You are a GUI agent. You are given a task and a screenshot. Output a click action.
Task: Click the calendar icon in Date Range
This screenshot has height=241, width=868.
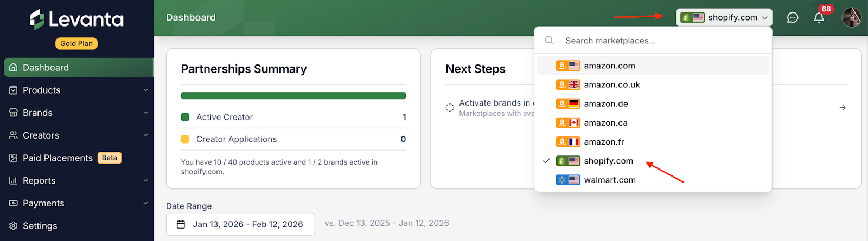click(x=181, y=224)
